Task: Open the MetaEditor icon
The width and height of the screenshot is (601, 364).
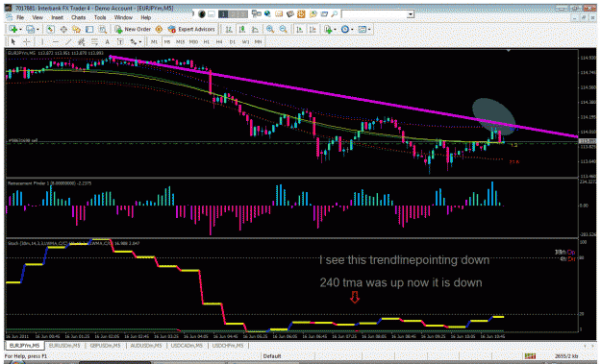Action: click(x=159, y=30)
